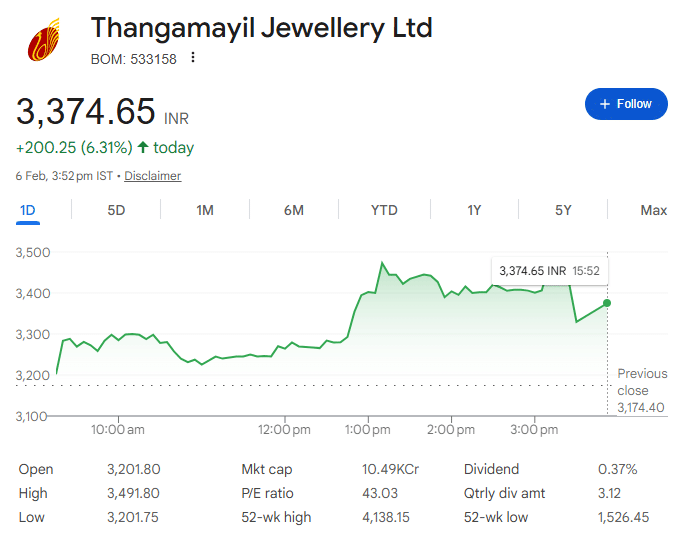This screenshot has height=539, width=680.
Task: Switch to the 6M chart tab
Action: [294, 210]
